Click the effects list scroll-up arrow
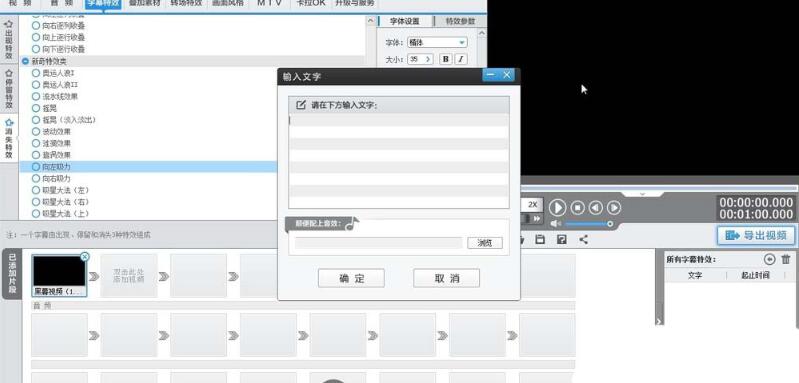This screenshot has height=383, width=799. (370, 21)
